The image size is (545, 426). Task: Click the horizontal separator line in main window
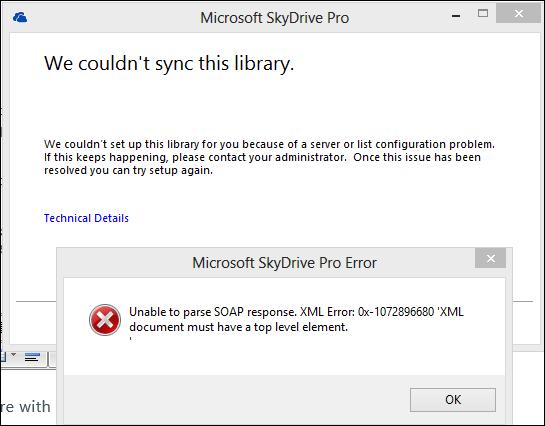[36, 301]
